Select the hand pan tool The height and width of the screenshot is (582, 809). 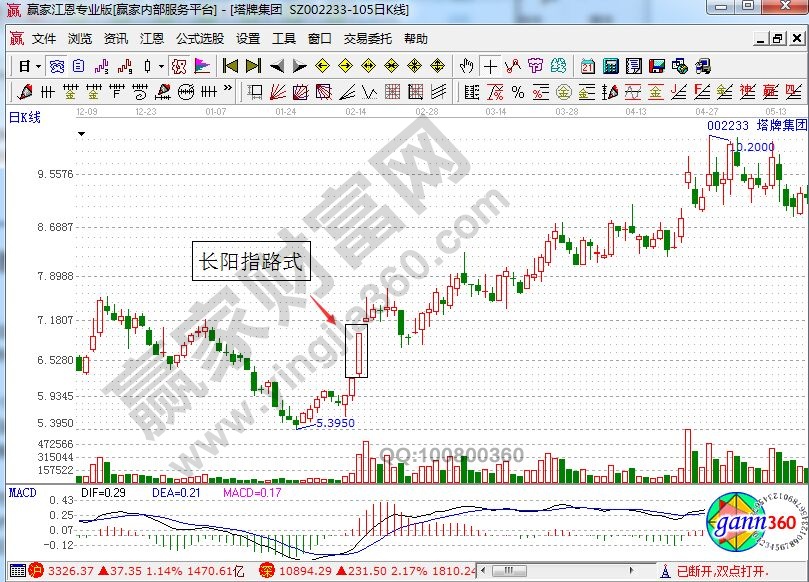click(466, 66)
